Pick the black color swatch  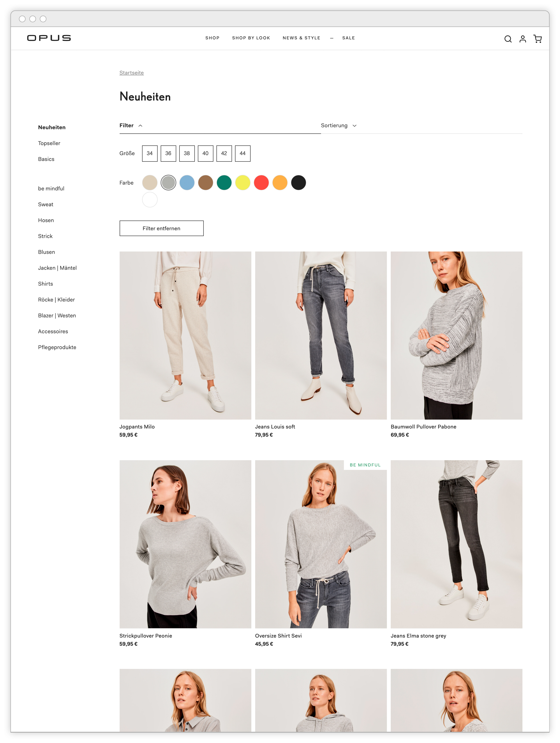pyautogui.click(x=298, y=183)
